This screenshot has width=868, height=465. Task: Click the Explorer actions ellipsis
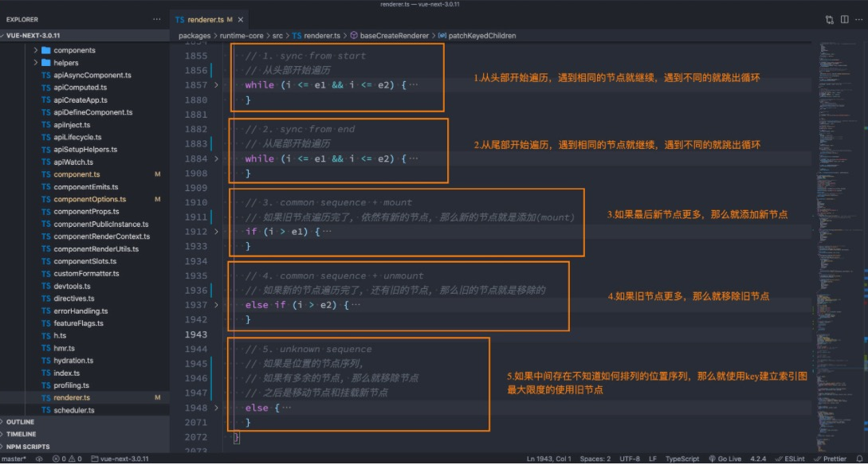pos(157,18)
